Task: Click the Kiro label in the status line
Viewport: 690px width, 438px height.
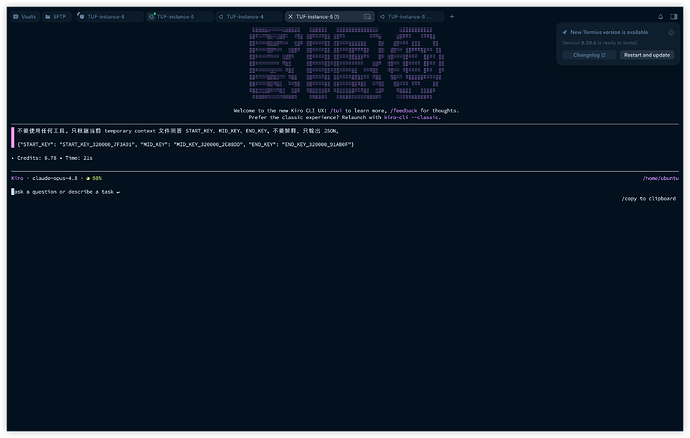Action: tap(17, 178)
